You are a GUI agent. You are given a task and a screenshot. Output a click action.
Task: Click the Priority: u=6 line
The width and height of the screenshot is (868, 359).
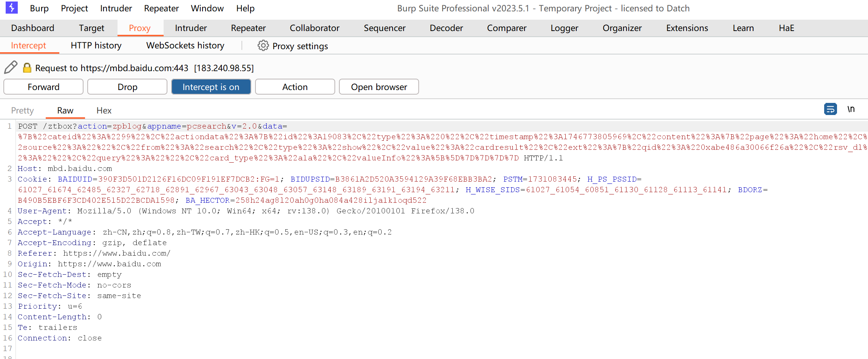click(x=50, y=306)
